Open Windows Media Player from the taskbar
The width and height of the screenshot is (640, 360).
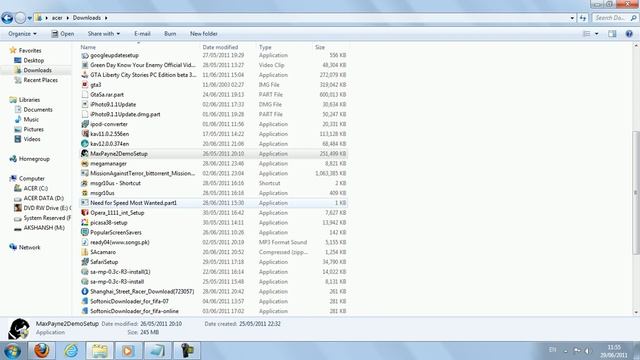pos(128,351)
